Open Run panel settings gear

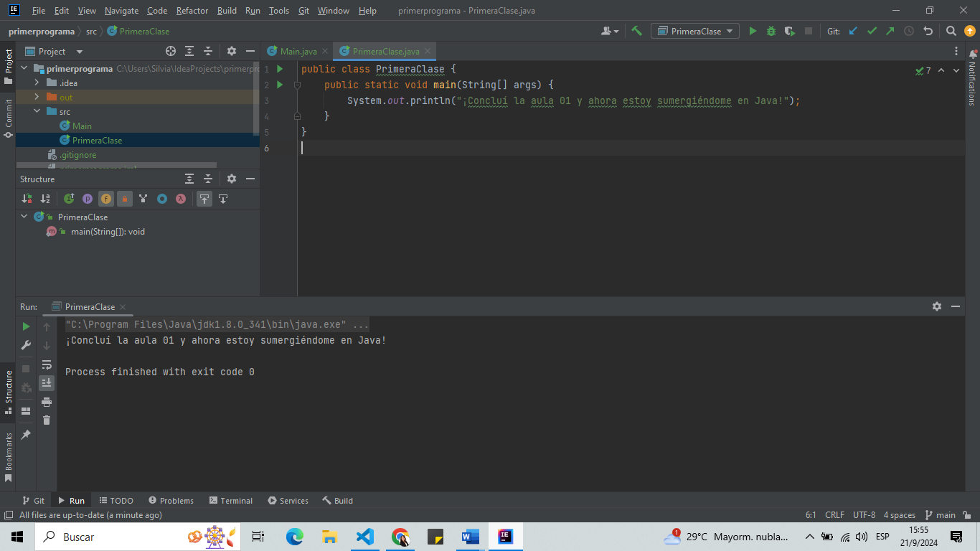(x=937, y=306)
